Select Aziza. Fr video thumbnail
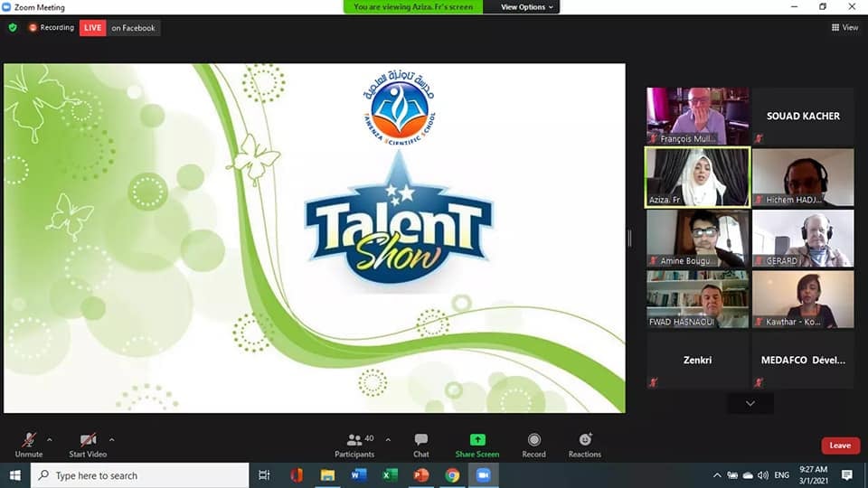The width and height of the screenshot is (868, 488). 697,177
